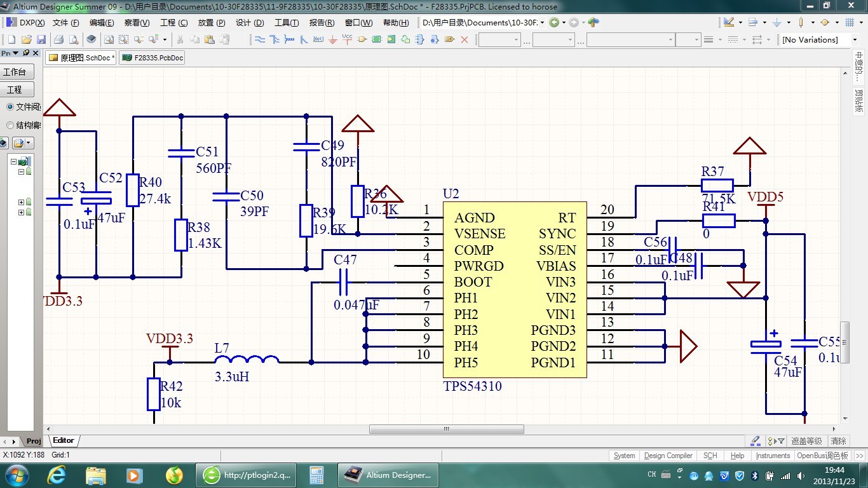Click the 清除 button in status bar

[838, 441]
